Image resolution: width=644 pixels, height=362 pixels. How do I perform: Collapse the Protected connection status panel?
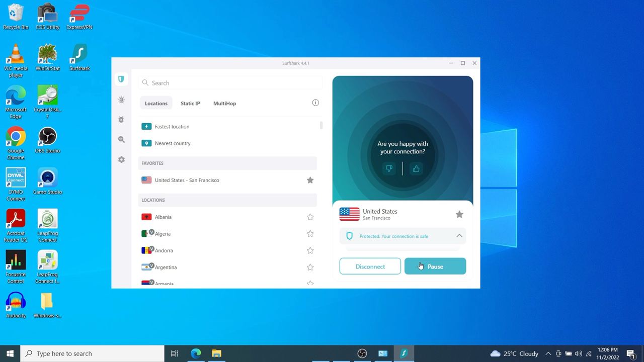(x=459, y=236)
